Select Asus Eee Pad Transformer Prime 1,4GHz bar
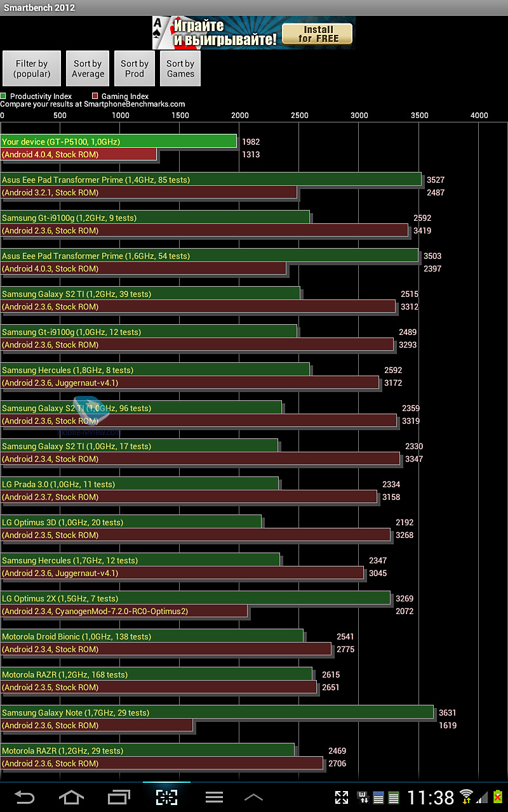This screenshot has width=508, height=812. (x=211, y=180)
